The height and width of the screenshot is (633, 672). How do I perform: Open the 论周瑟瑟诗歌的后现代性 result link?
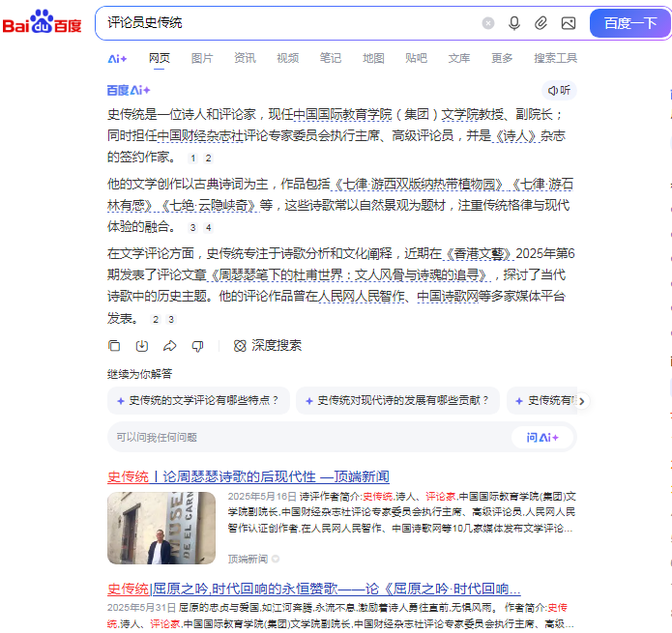pyautogui.click(x=248, y=476)
